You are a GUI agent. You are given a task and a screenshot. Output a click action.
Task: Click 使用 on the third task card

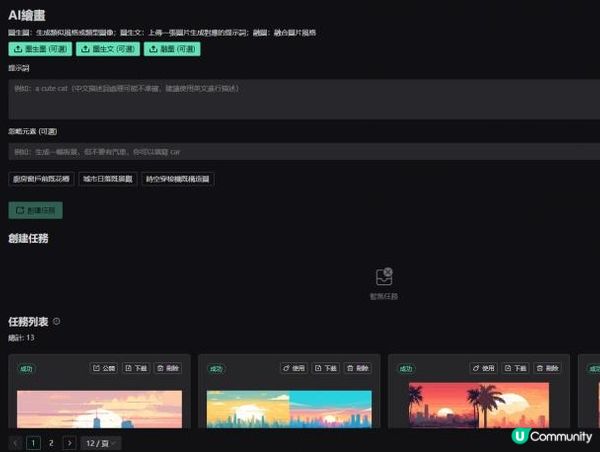click(x=483, y=368)
